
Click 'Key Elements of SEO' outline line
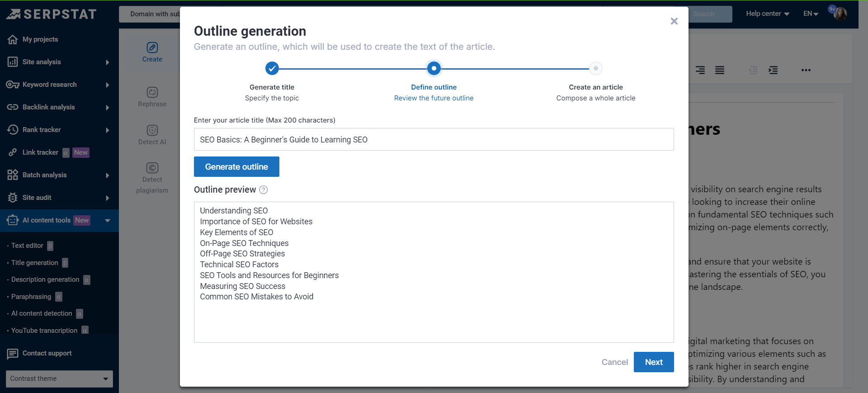pyautogui.click(x=236, y=232)
